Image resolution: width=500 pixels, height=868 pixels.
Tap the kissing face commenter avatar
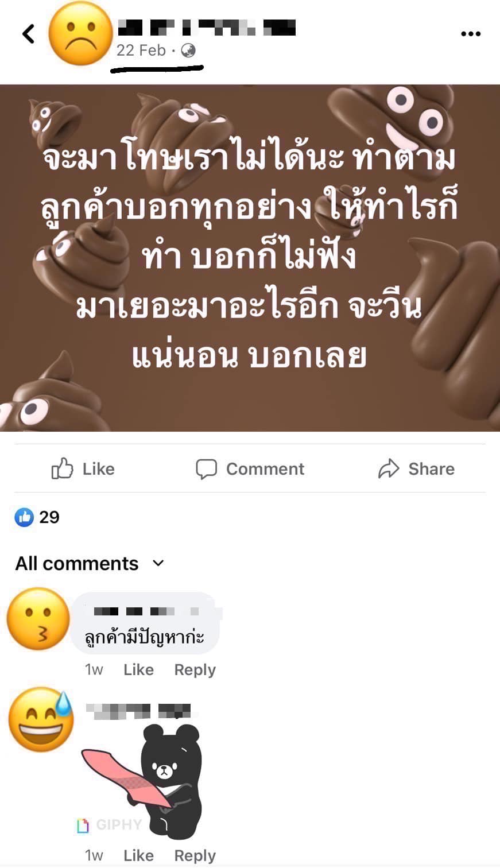(x=38, y=619)
